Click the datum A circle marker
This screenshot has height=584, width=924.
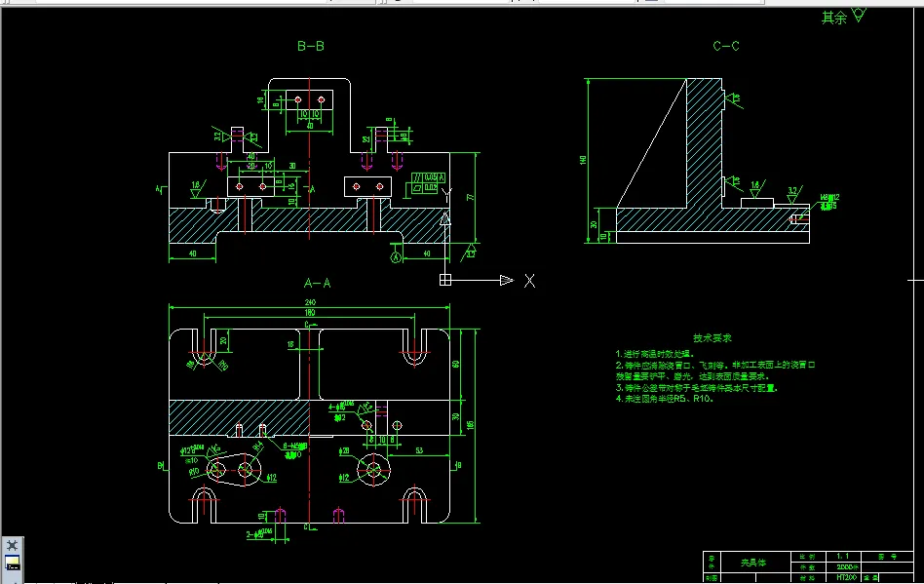pos(396,257)
